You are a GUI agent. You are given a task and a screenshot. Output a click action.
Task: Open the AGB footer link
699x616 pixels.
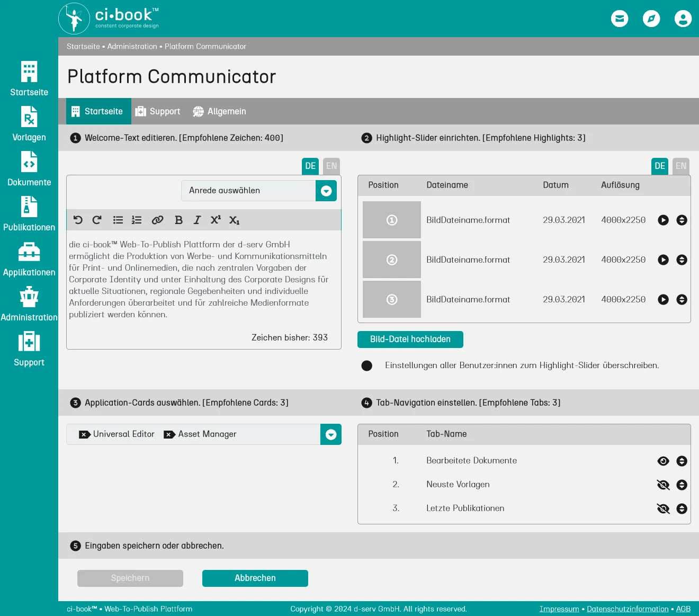pos(683,609)
